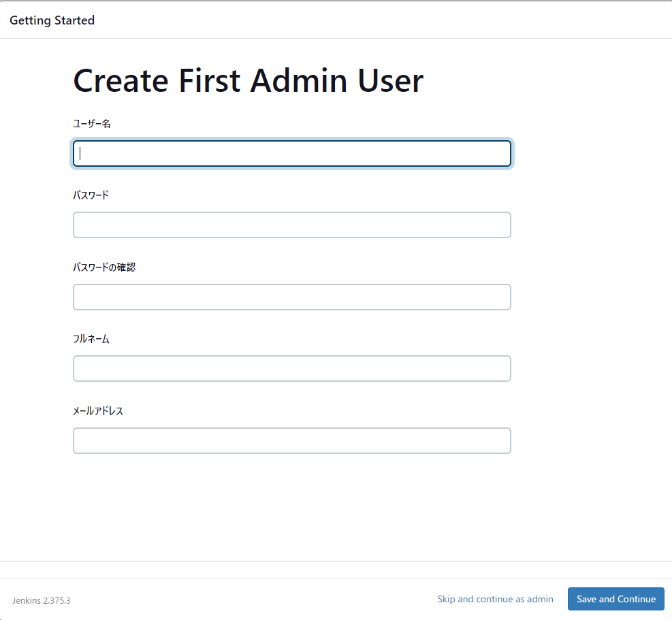The width and height of the screenshot is (672, 620).
Task: Click the パスワードの確認 label text
Action: [104, 267]
